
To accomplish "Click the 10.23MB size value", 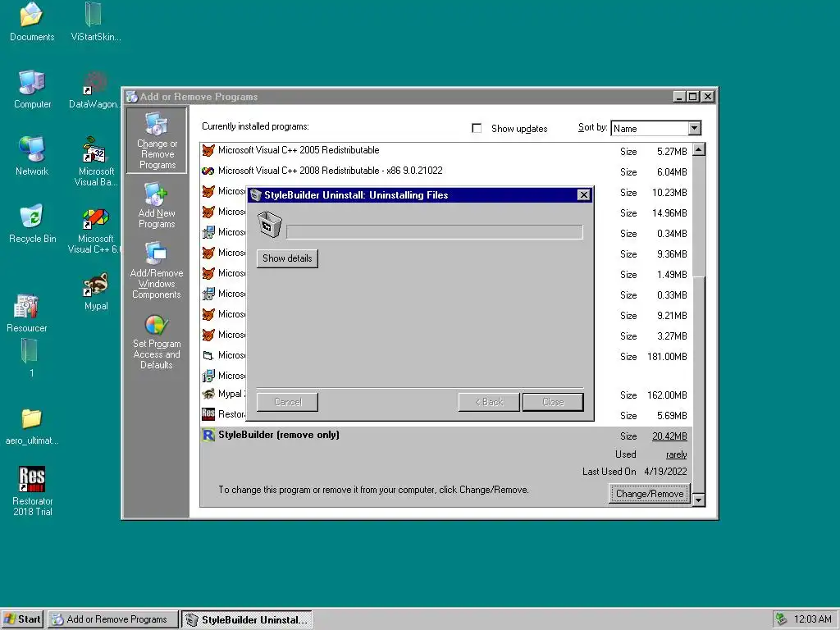I will point(669,193).
